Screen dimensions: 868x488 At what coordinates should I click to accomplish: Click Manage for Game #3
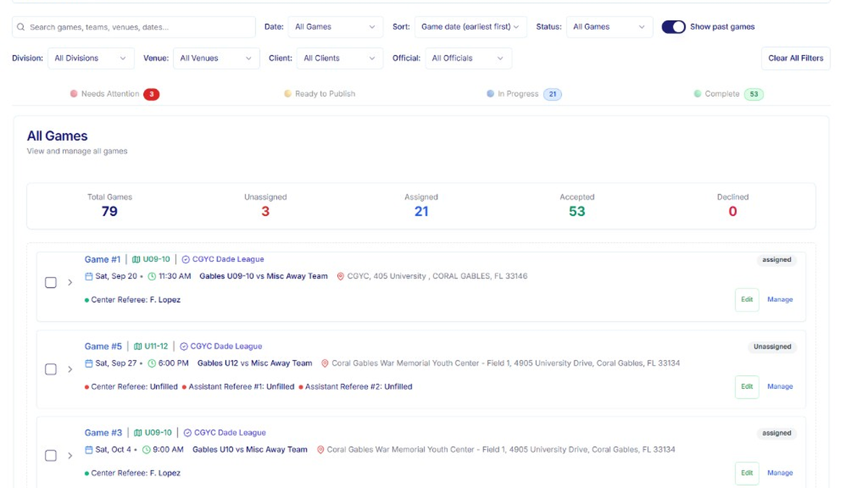tap(780, 473)
